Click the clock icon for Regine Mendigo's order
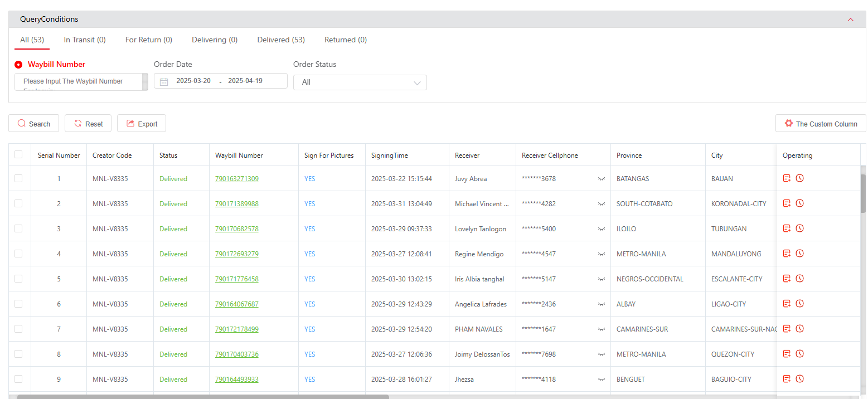Viewport: 868px width, 399px height. point(799,254)
